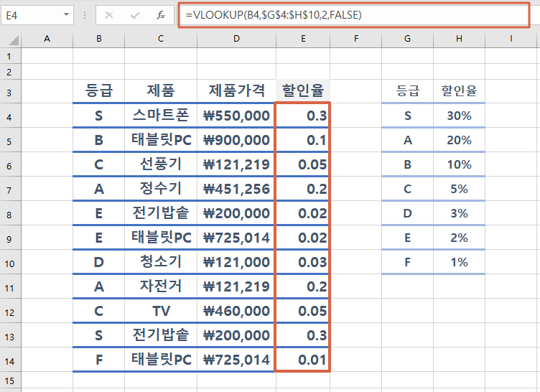
Task: Select the 5% rate cell
Action: point(459,189)
